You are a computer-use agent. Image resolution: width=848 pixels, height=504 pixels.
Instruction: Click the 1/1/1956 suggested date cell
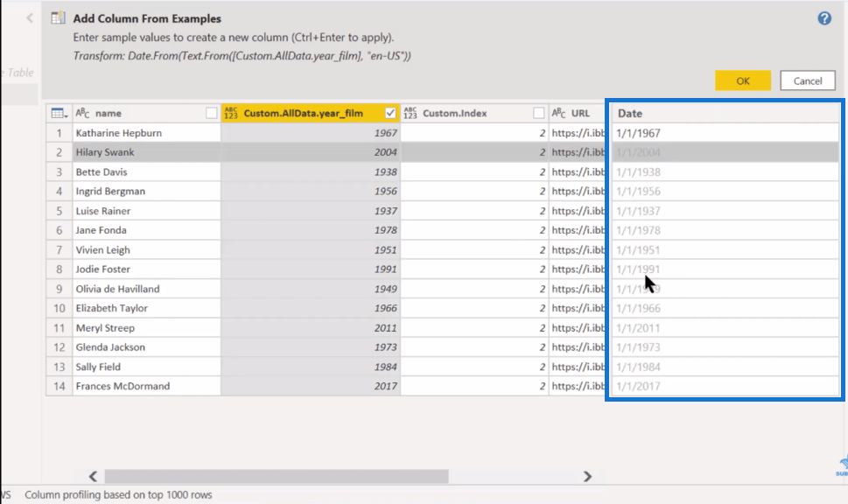725,192
